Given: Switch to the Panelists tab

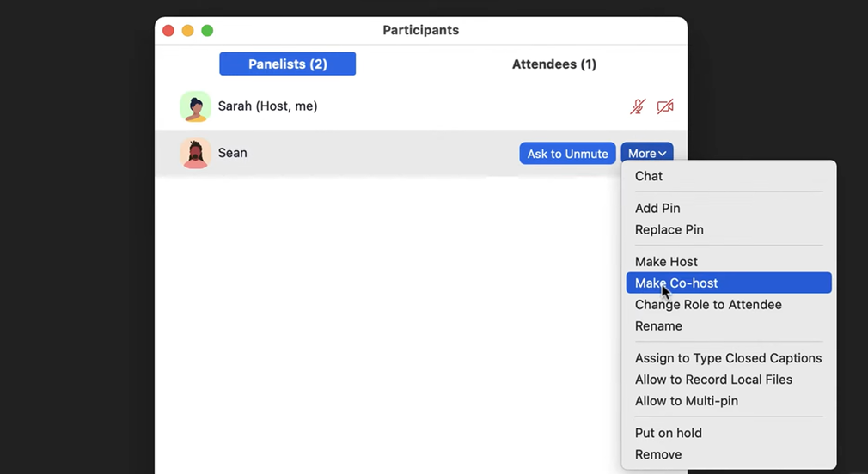Looking at the screenshot, I should tap(287, 64).
